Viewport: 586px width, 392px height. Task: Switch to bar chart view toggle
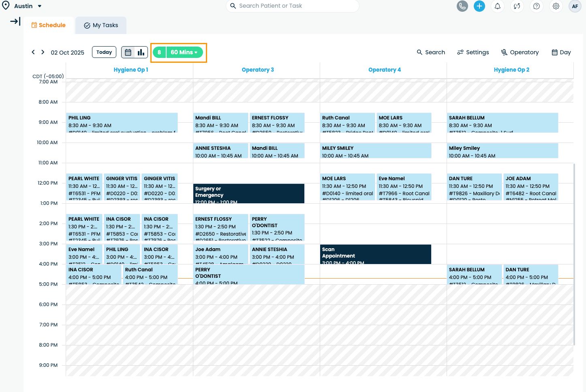coord(141,52)
